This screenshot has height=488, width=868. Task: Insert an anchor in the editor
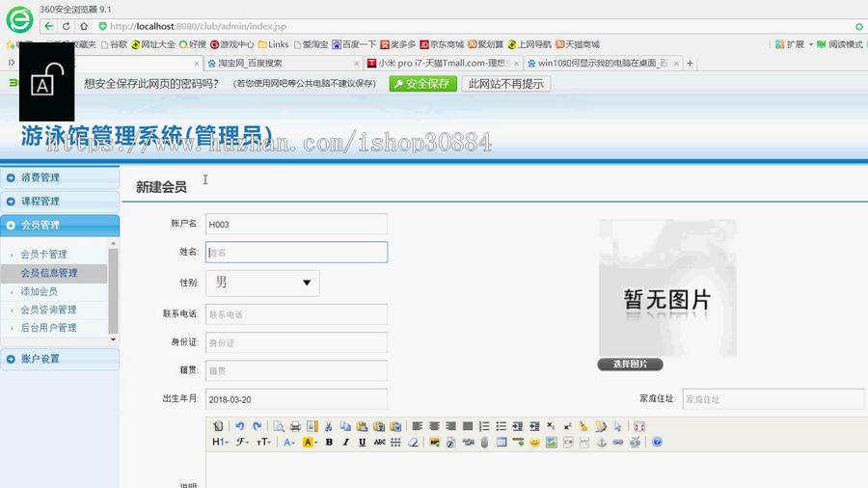[x=601, y=442]
